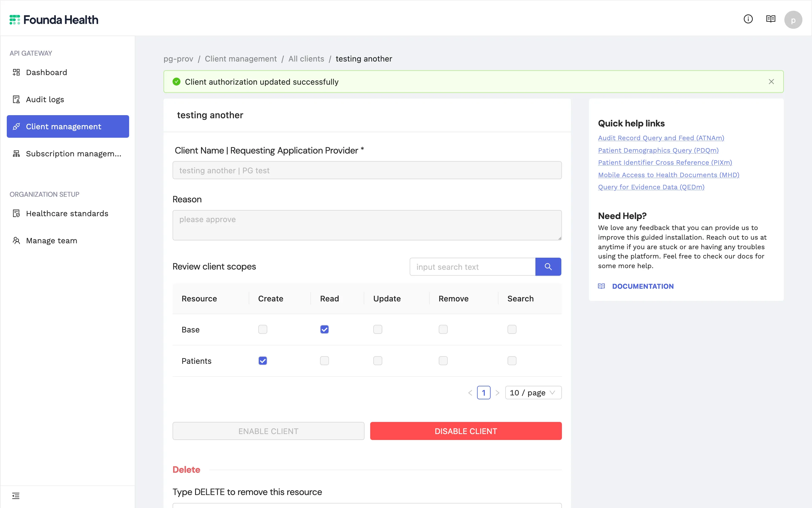Viewport: 812px width, 508px height.
Task: Select Client management in the sidebar
Action: [x=68, y=126]
